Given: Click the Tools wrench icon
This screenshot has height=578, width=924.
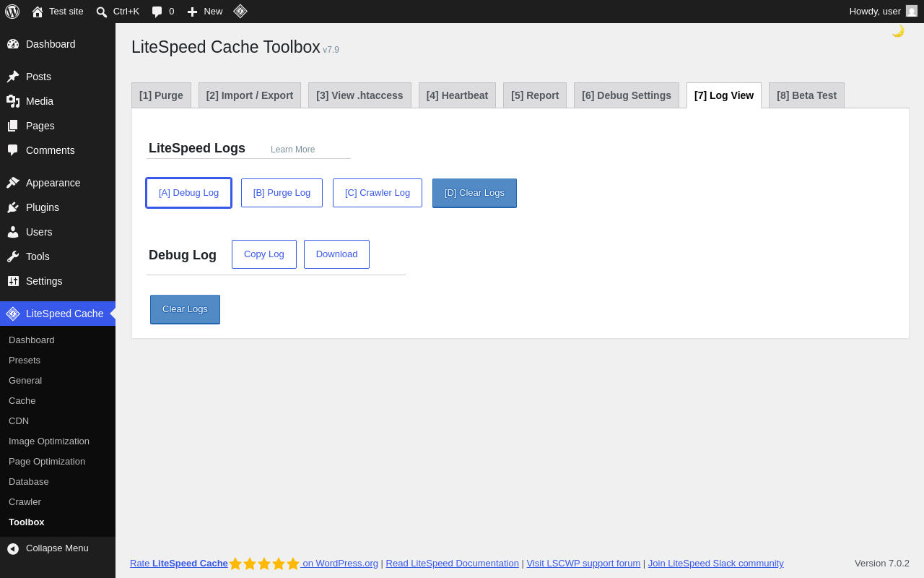Looking at the screenshot, I should (x=13, y=256).
